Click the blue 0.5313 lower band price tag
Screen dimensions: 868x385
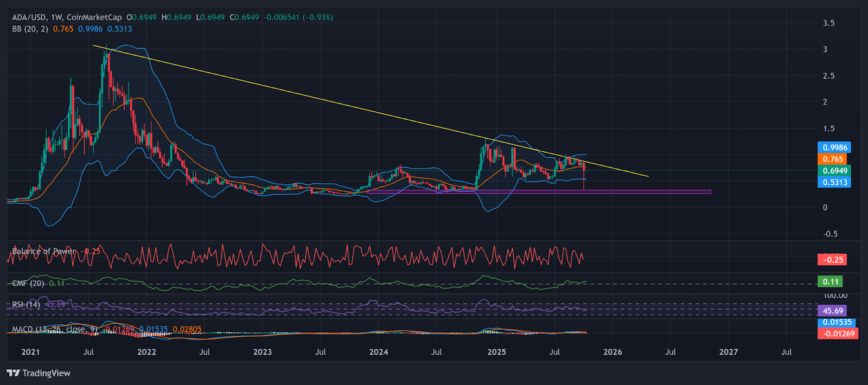click(x=834, y=182)
